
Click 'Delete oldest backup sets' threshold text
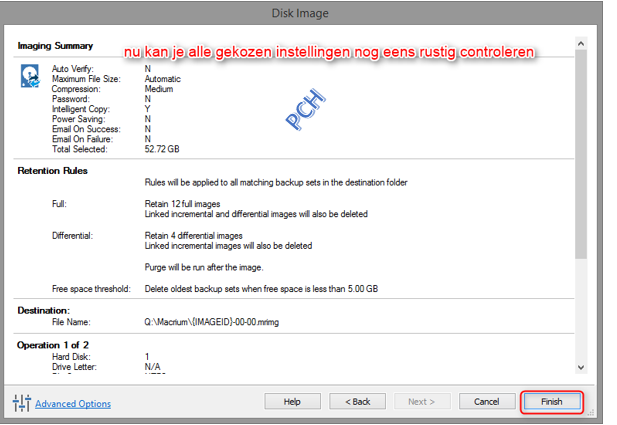tap(261, 289)
